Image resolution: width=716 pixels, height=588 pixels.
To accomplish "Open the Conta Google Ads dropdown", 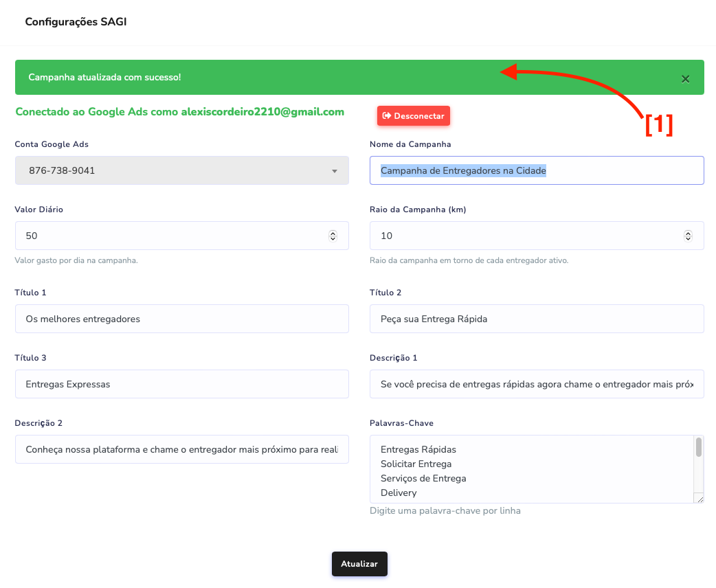I will tap(181, 170).
